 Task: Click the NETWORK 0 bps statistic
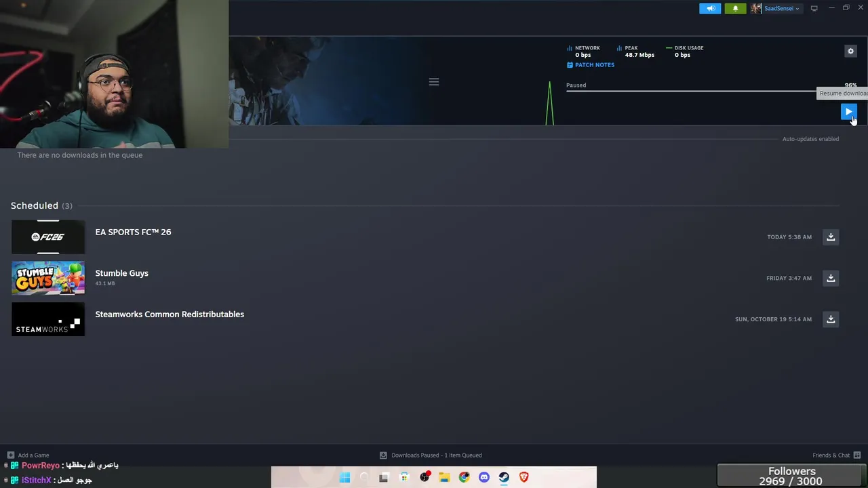point(584,52)
